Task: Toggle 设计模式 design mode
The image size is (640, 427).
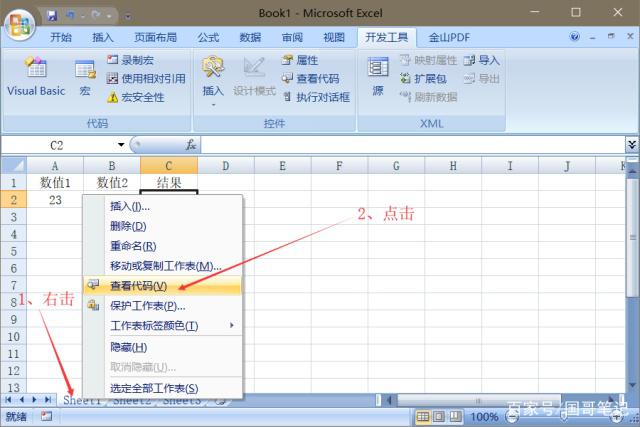Action: (x=254, y=77)
